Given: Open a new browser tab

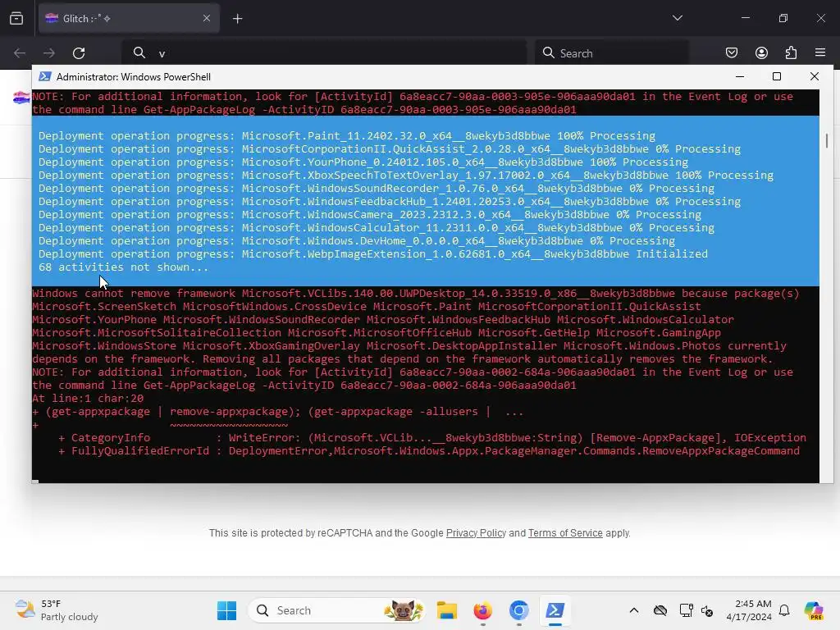Looking at the screenshot, I should pyautogui.click(x=237, y=19).
